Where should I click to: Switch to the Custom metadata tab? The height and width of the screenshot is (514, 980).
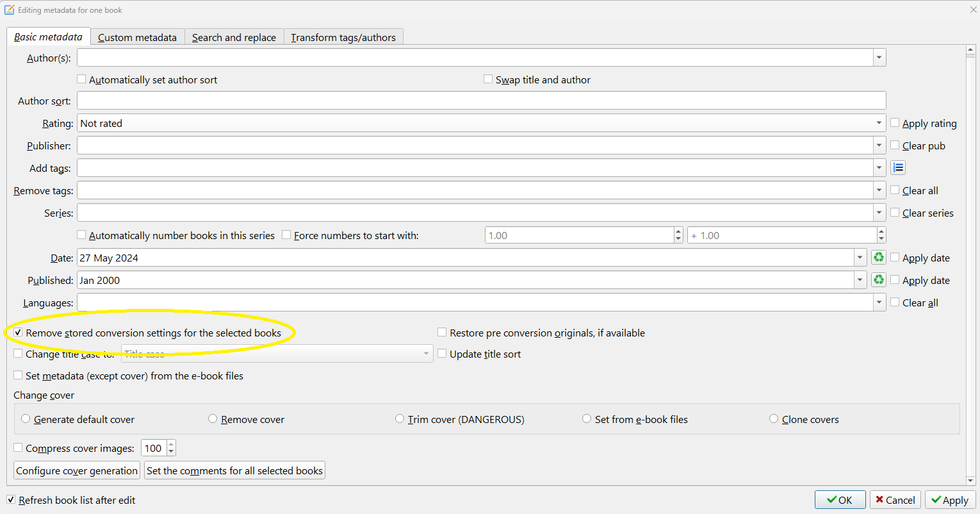pyautogui.click(x=137, y=37)
